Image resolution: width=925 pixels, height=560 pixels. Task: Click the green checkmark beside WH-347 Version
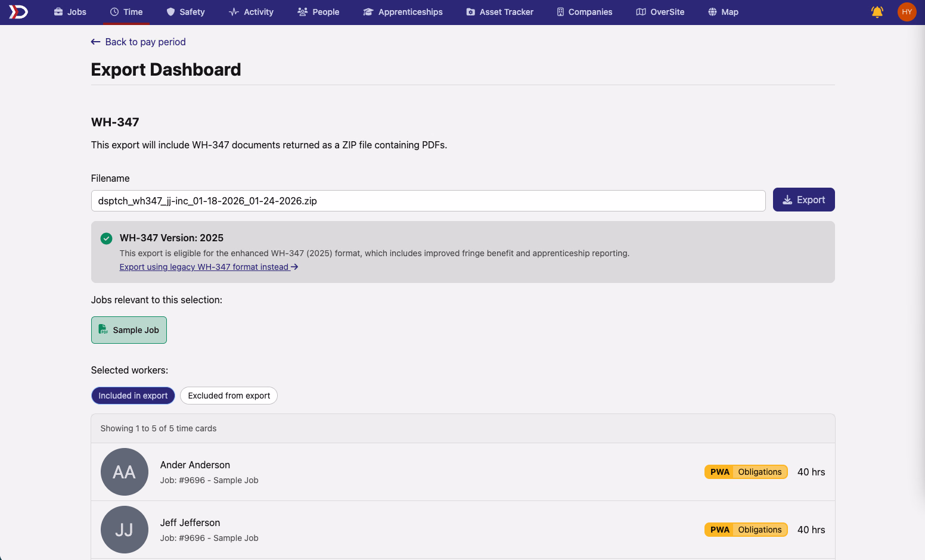click(106, 238)
